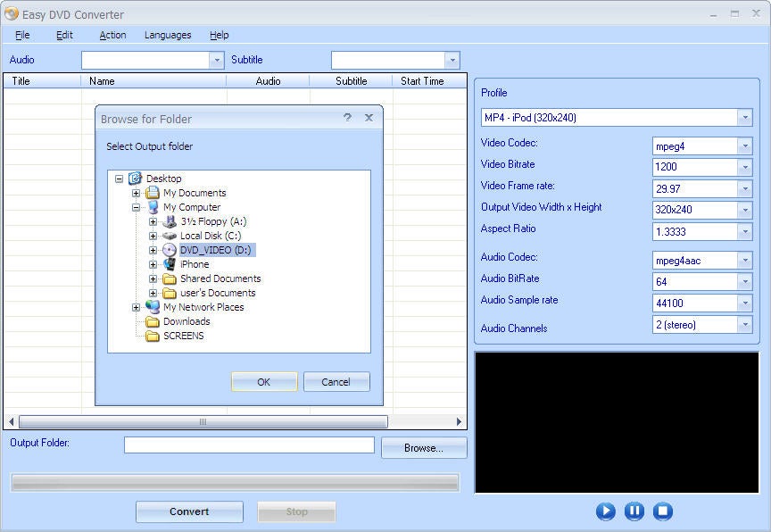This screenshot has width=771, height=532.
Task: Confirm folder selection with OK
Action: coord(264,381)
